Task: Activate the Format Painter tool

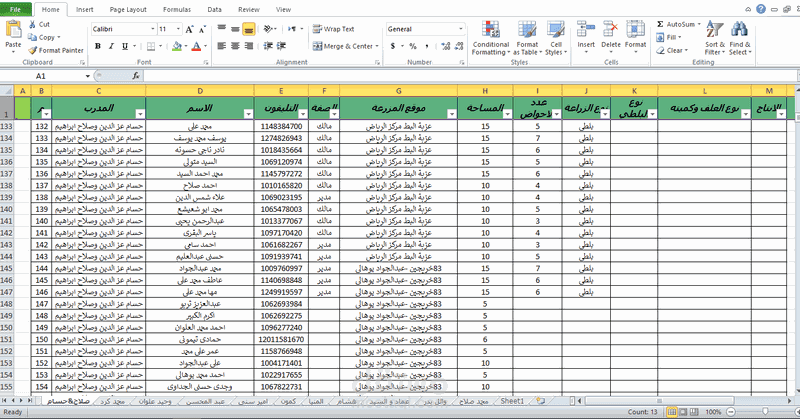Action: coord(55,50)
